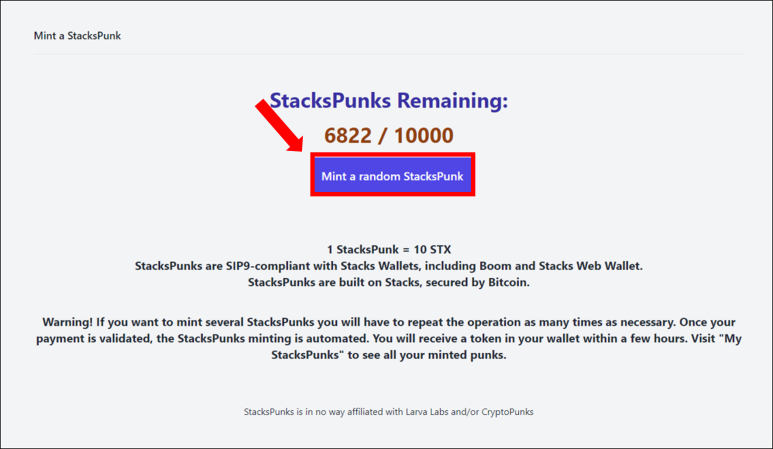Click the "1 StacksPunk = 10 STX" price line

(x=388, y=249)
